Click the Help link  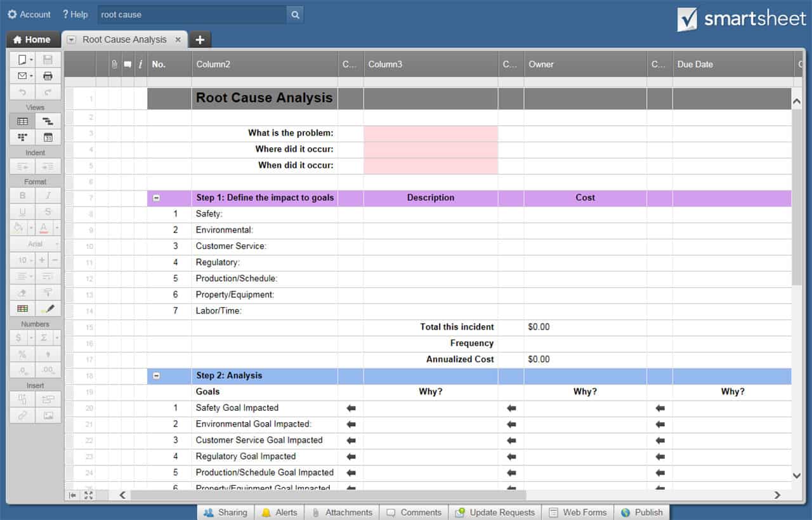75,15
